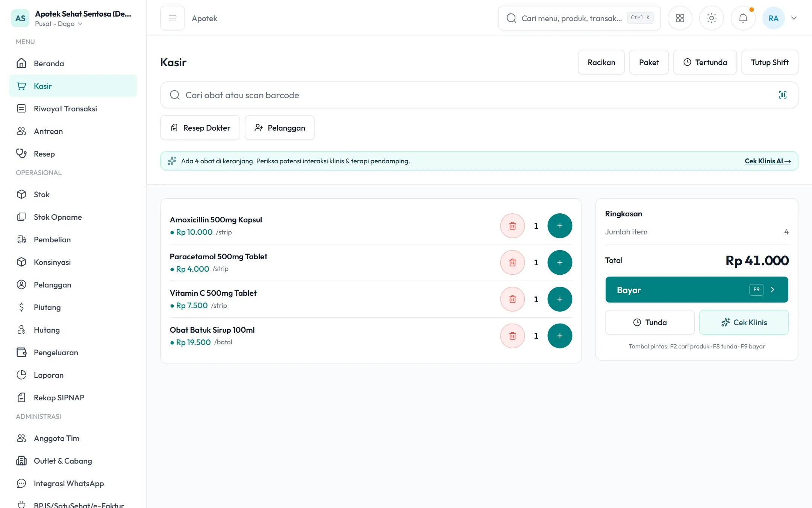Remove Paracetamol 500mg Tablet from cart
The height and width of the screenshot is (508, 812).
coord(512,262)
